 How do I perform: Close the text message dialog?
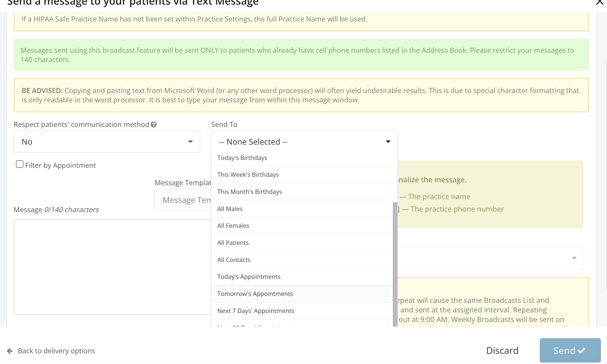click(x=599, y=3)
